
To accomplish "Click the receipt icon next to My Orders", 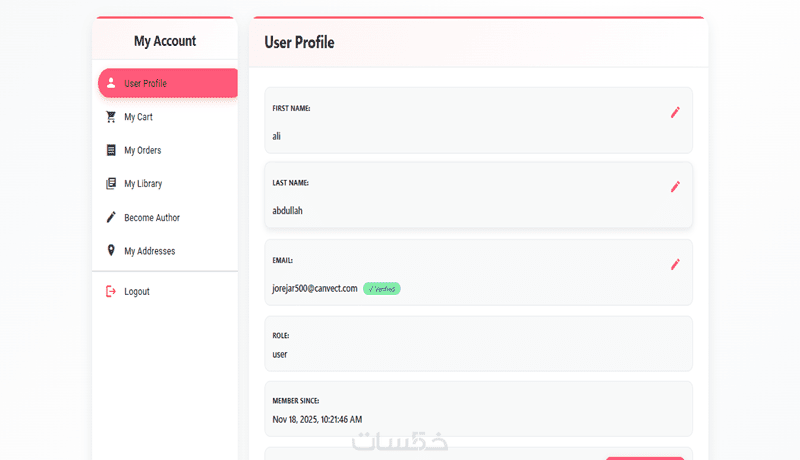I will click(x=111, y=150).
